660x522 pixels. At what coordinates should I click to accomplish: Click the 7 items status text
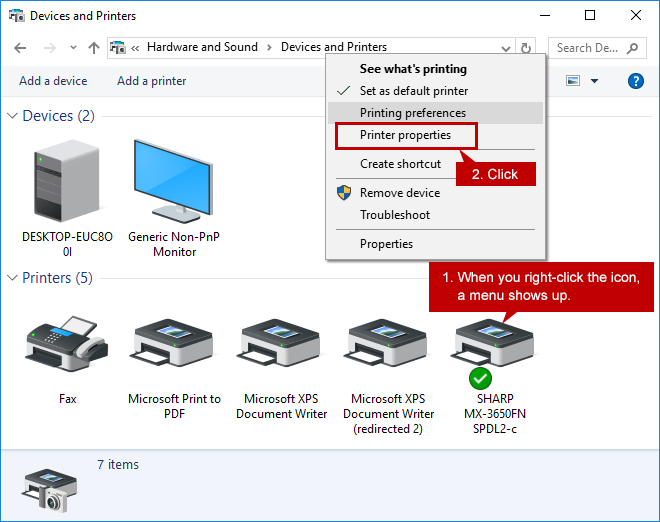pyautogui.click(x=118, y=464)
